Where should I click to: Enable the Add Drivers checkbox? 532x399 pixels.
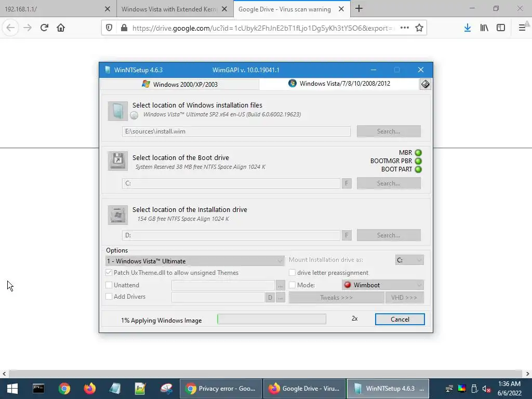click(109, 296)
